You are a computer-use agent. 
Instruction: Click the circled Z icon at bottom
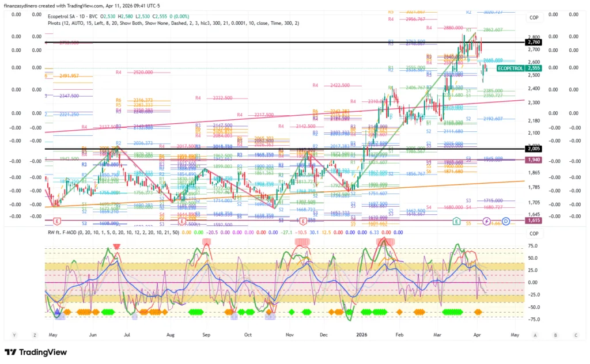click(35, 335)
